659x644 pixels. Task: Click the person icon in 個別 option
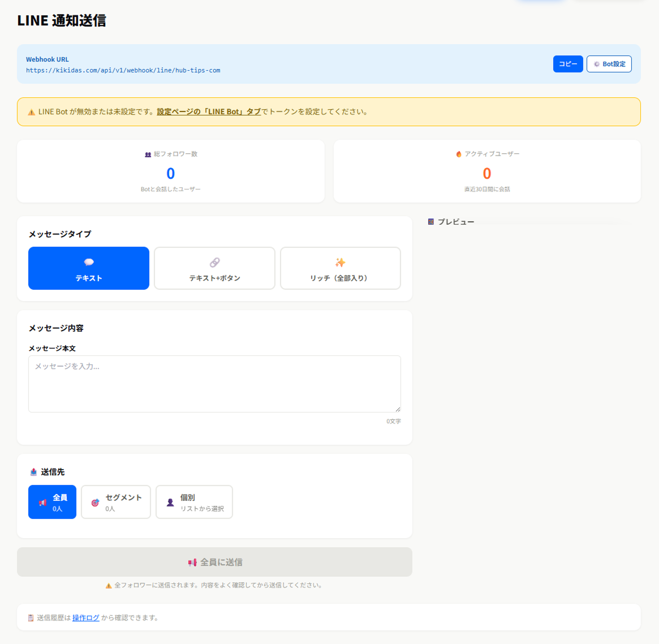[170, 503]
